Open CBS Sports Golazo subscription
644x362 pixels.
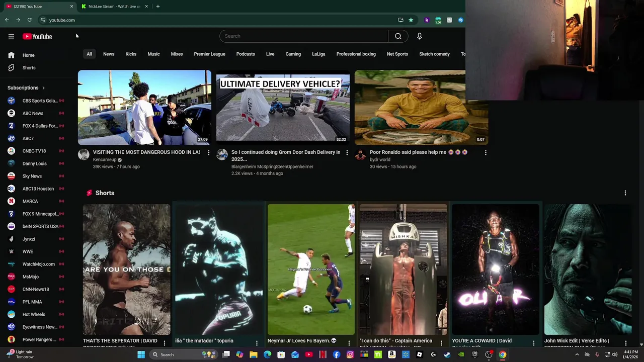pyautogui.click(x=35, y=101)
